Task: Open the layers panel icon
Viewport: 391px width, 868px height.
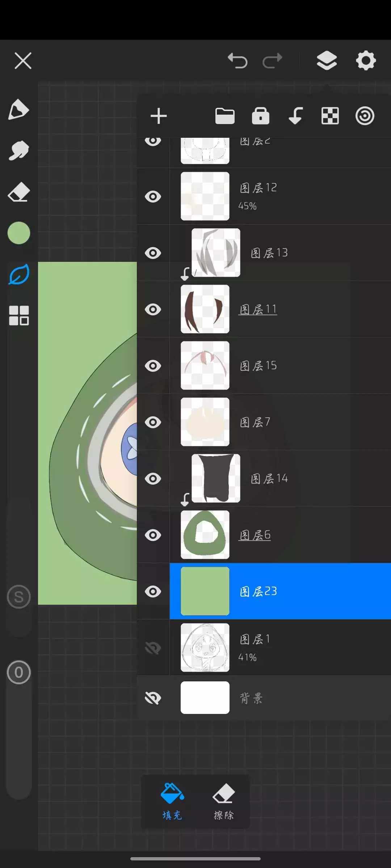Action: pyautogui.click(x=327, y=60)
